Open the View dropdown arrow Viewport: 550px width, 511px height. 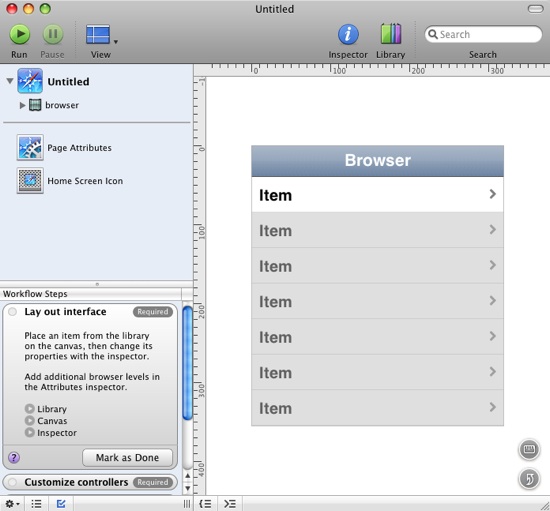coord(116,42)
